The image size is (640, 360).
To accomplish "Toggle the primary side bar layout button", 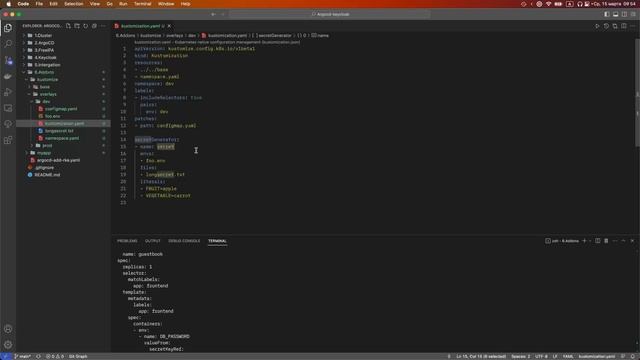I will click(x=607, y=14).
